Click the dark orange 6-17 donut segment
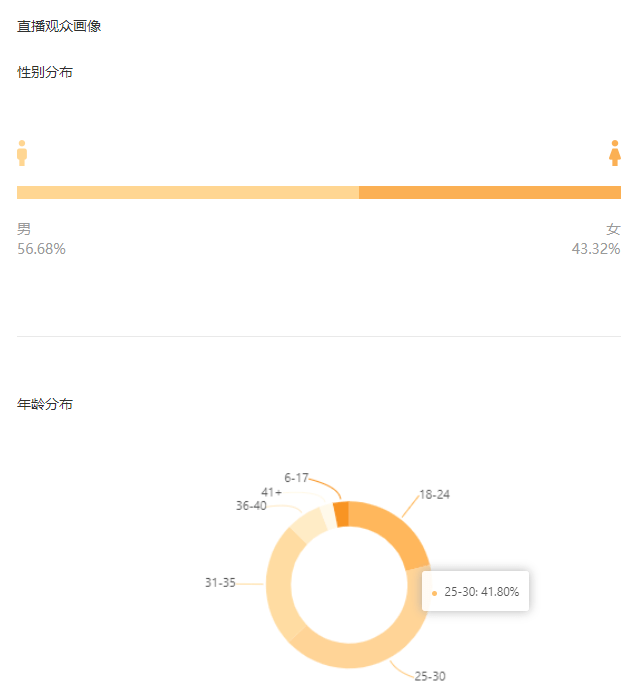 [341, 513]
